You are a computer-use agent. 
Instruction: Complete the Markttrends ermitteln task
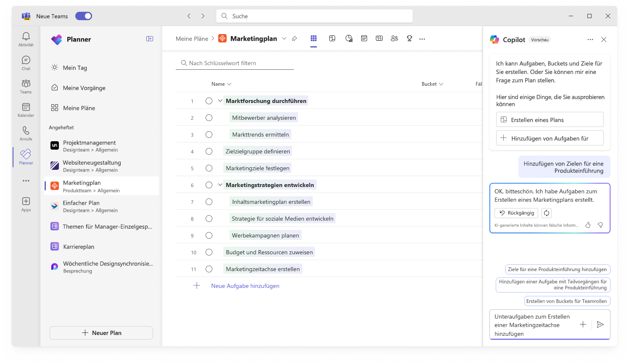click(209, 135)
